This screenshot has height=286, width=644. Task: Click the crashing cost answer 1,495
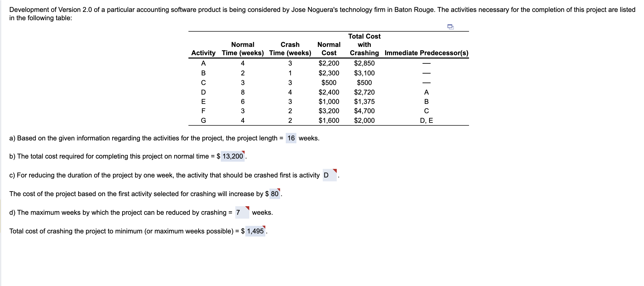click(x=256, y=231)
